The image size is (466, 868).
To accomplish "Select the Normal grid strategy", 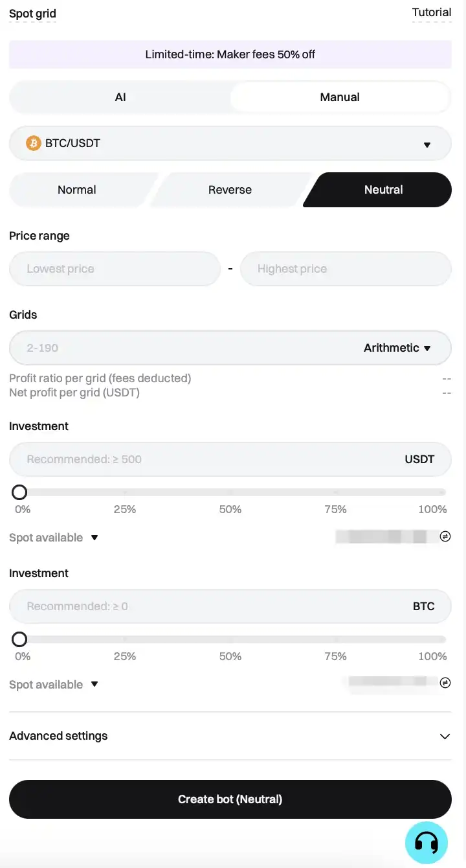I will [77, 190].
